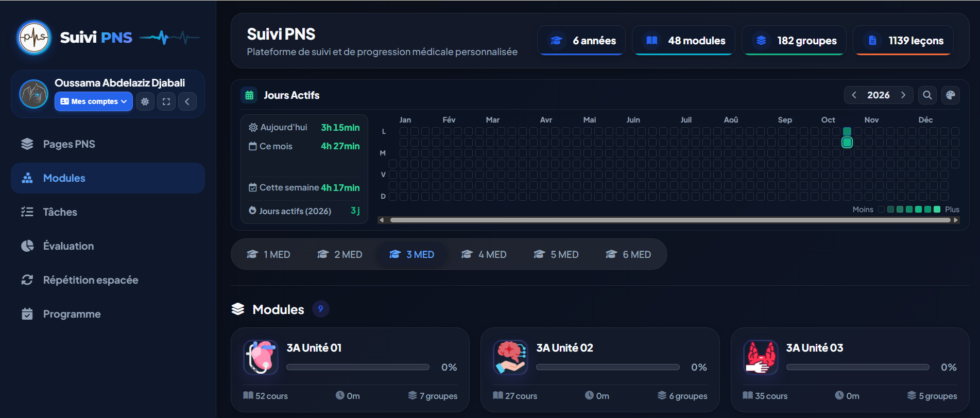Click the '7 groupes' label
Screen dimensions: 980x418
(x=438, y=396)
